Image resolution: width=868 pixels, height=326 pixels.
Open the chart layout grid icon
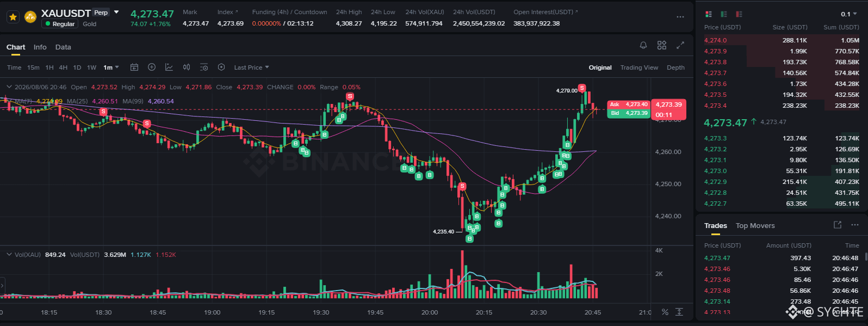pyautogui.click(x=662, y=46)
